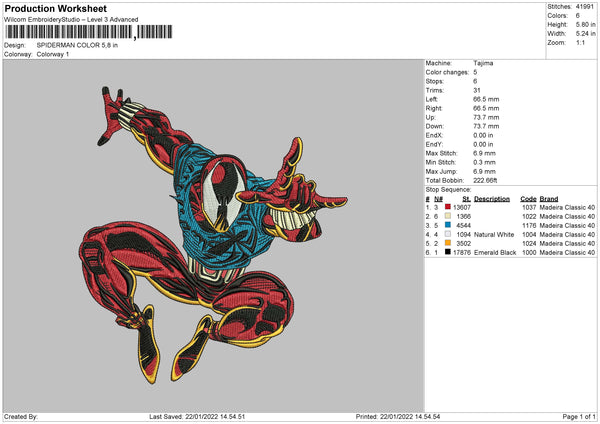This screenshot has height=424, width=600.
Task: Select the orange thread color swatch
Action: click(447, 244)
